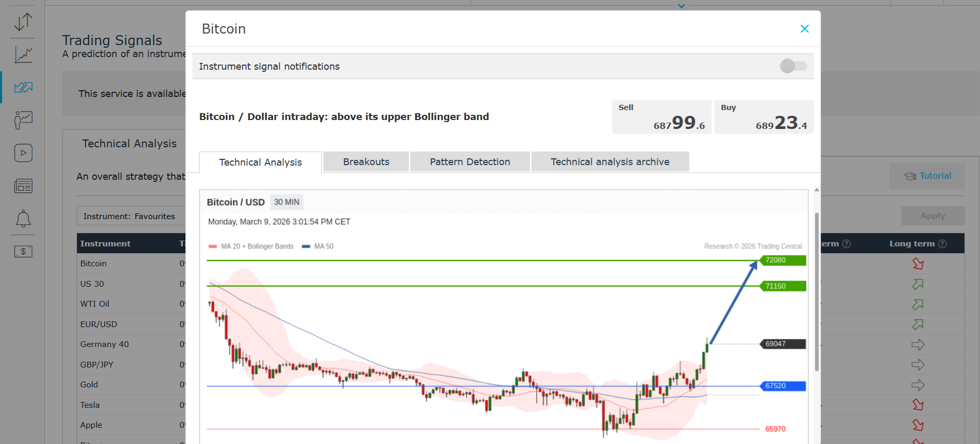Open the video play sidebar icon
980x444 pixels.
click(23, 153)
